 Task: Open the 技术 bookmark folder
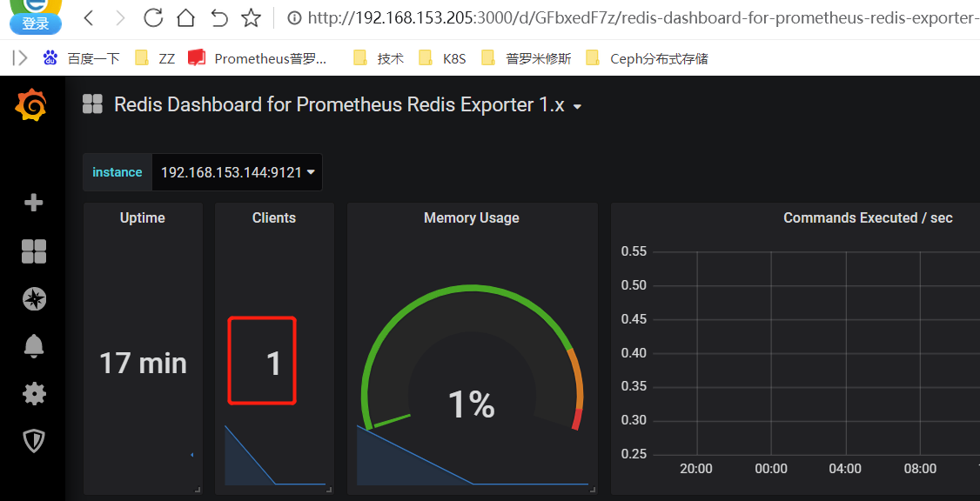(379, 59)
